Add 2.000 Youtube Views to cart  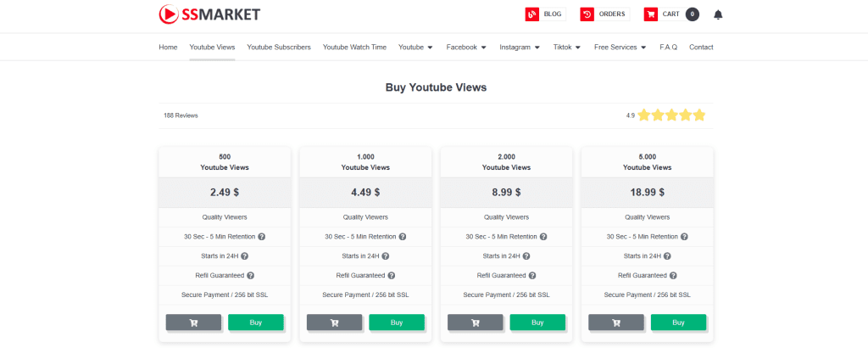coord(476,323)
